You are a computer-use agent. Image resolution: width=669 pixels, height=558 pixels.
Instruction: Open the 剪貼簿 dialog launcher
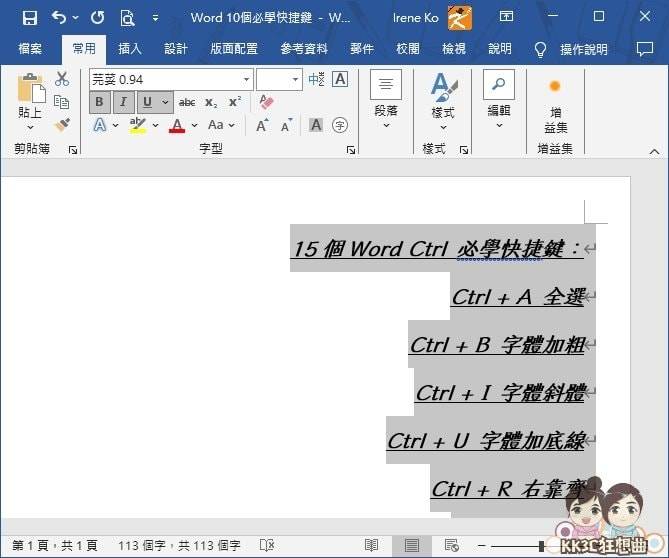73,150
